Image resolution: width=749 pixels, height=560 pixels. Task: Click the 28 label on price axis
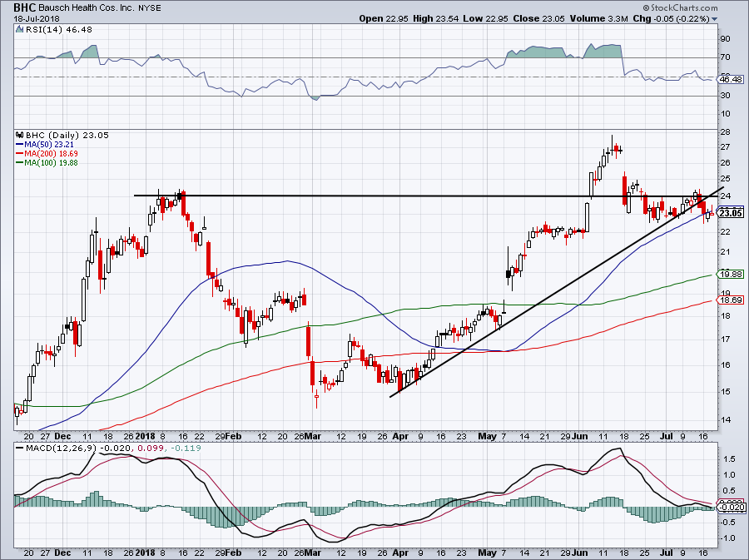tap(725, 131)
